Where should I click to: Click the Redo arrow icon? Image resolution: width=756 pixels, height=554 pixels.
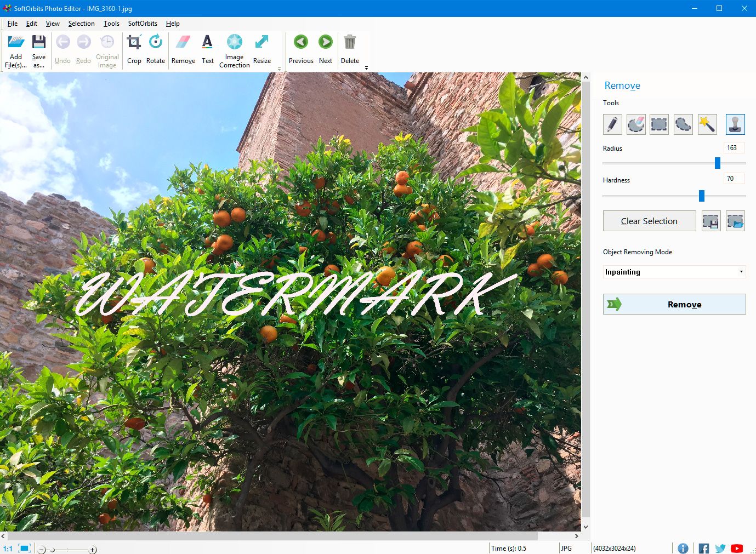[83, 42]
